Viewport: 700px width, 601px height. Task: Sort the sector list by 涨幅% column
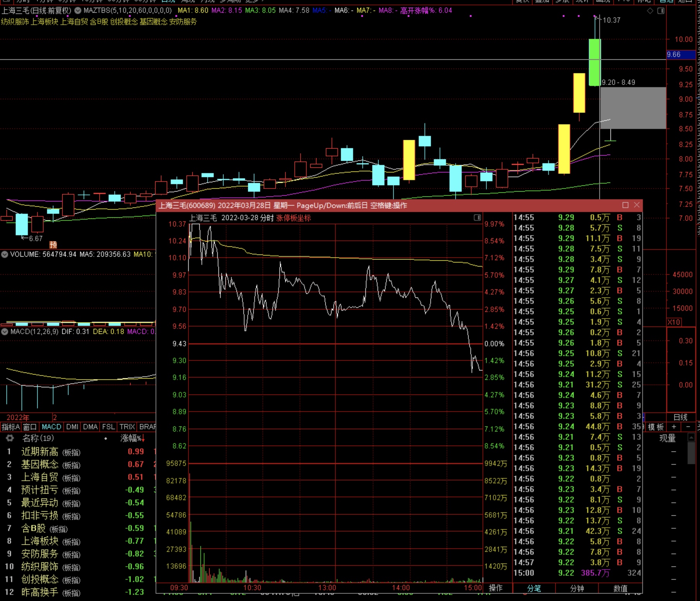tap(132, 438)
